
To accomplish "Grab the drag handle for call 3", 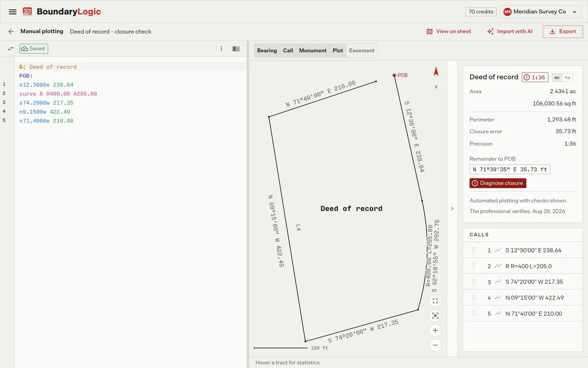I will pyautogui.click(x=473, y=282).
